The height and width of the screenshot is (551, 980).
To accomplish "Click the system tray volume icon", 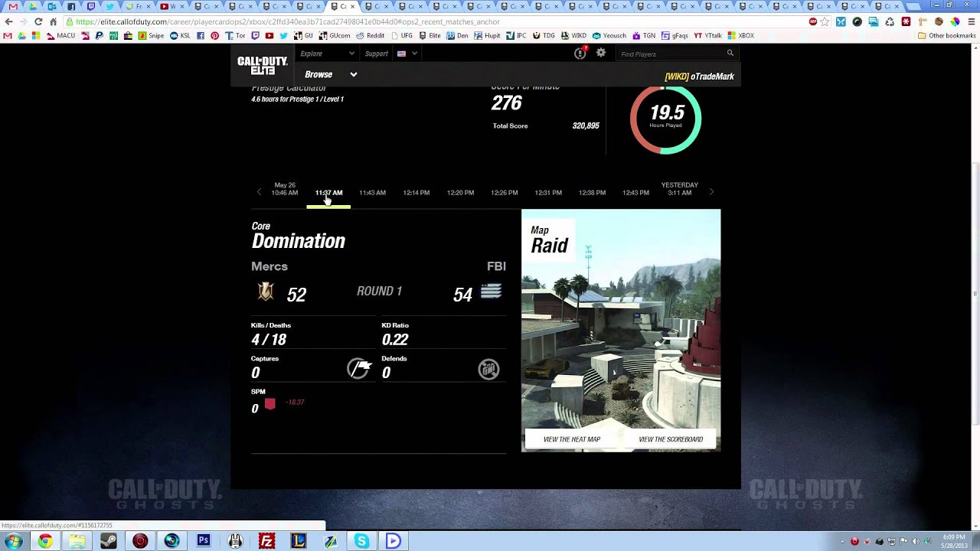I will [x=916, y=541].
